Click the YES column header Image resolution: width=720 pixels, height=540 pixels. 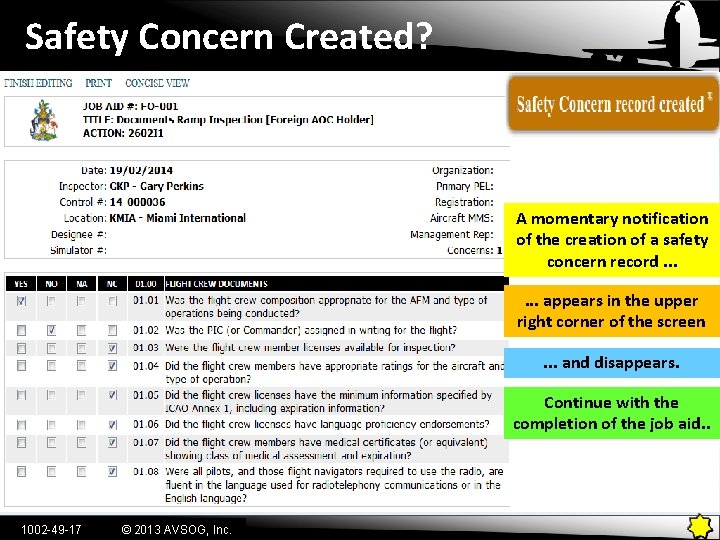tap(21, 284)
